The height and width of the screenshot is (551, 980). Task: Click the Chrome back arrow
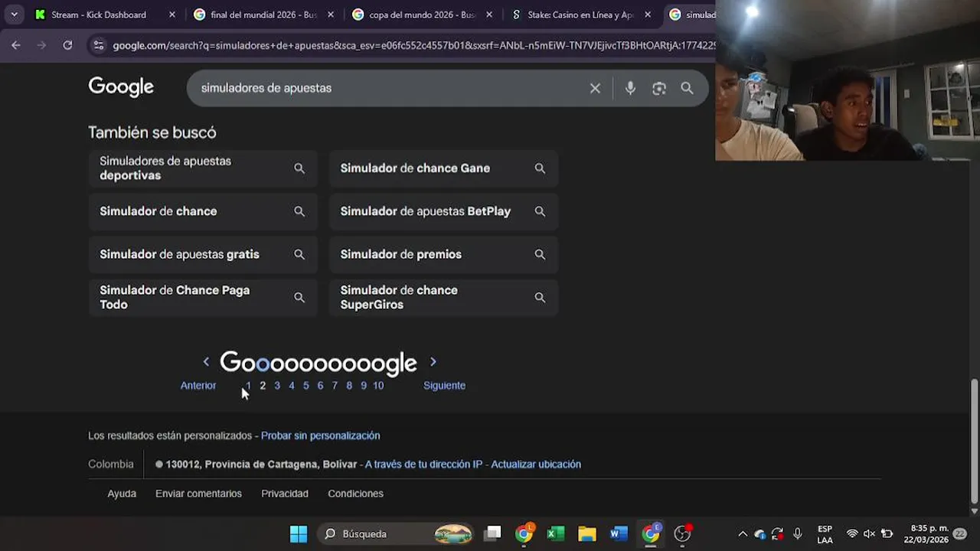click(16, 45)
